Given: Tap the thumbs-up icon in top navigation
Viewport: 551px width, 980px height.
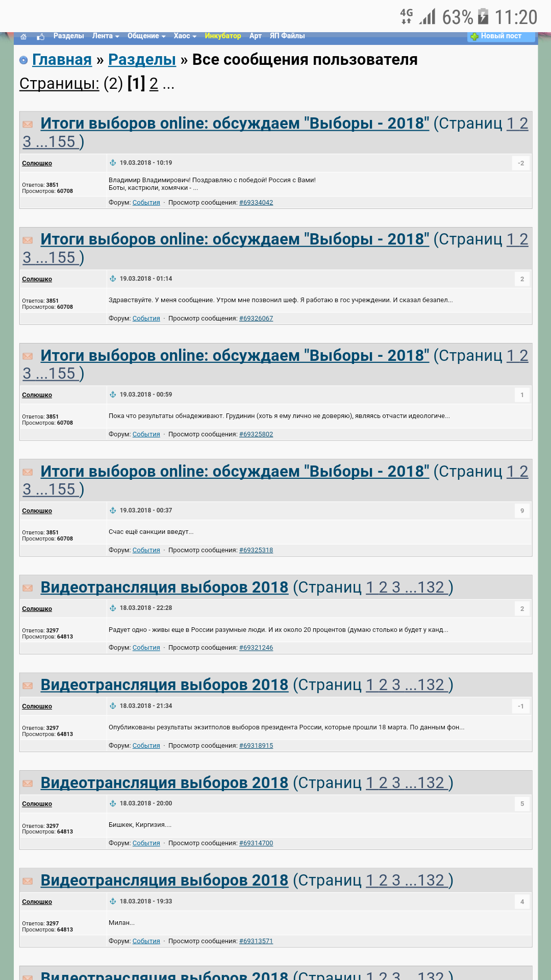Looking at the screenshot, I should (x=41, y=37).
